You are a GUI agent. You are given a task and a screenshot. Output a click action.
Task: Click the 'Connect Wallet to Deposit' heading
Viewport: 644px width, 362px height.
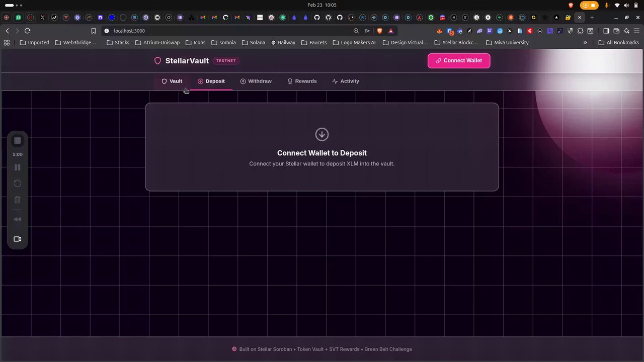tap(322, 153)
